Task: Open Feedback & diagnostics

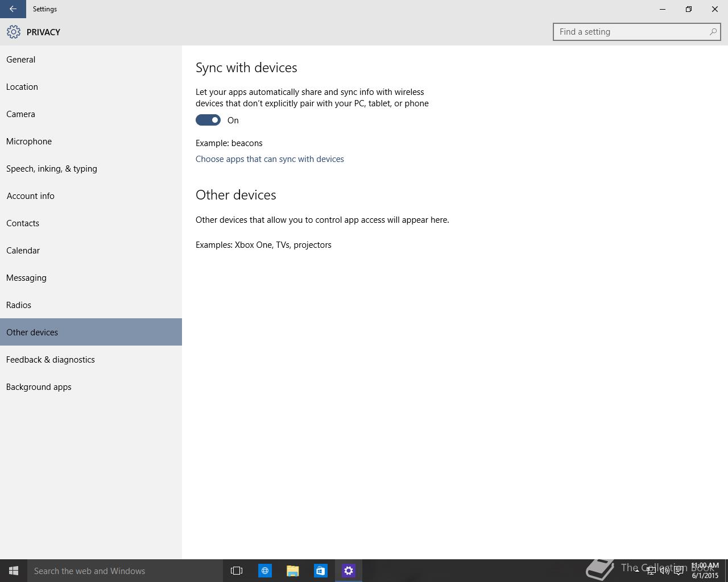Action: click(x=91, y=360)
